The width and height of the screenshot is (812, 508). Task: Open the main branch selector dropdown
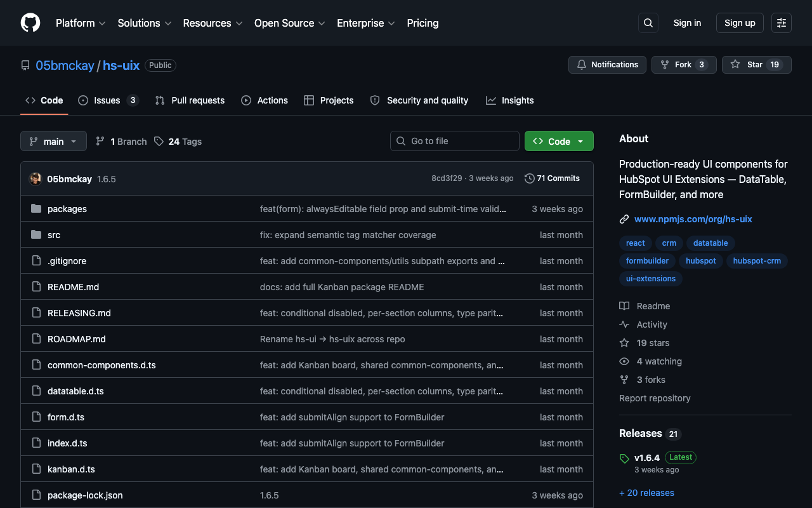pos(53,141)
